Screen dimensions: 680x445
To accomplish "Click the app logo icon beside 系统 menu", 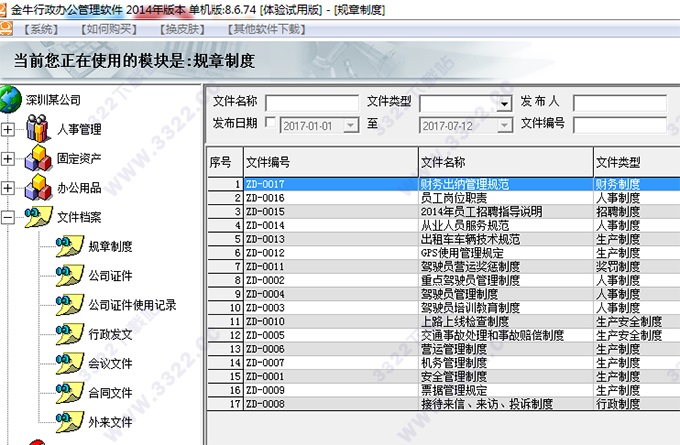I will tap(6, 29).
